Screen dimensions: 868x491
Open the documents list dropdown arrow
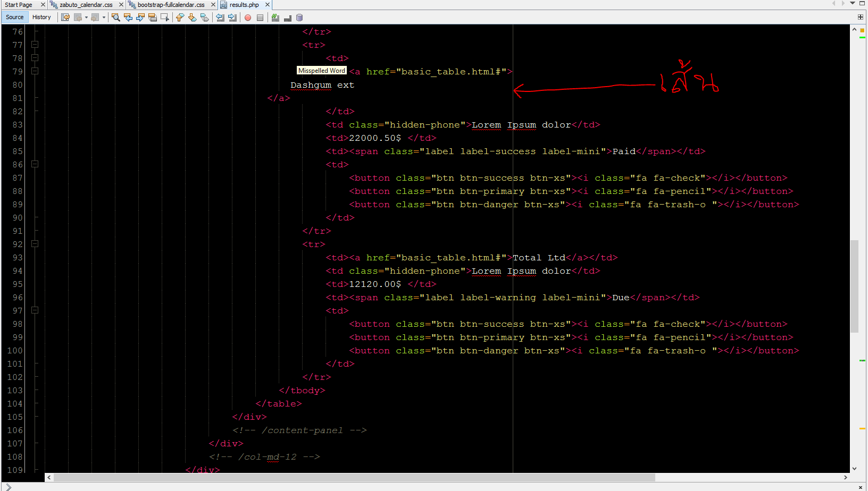(x=853, y=3)
